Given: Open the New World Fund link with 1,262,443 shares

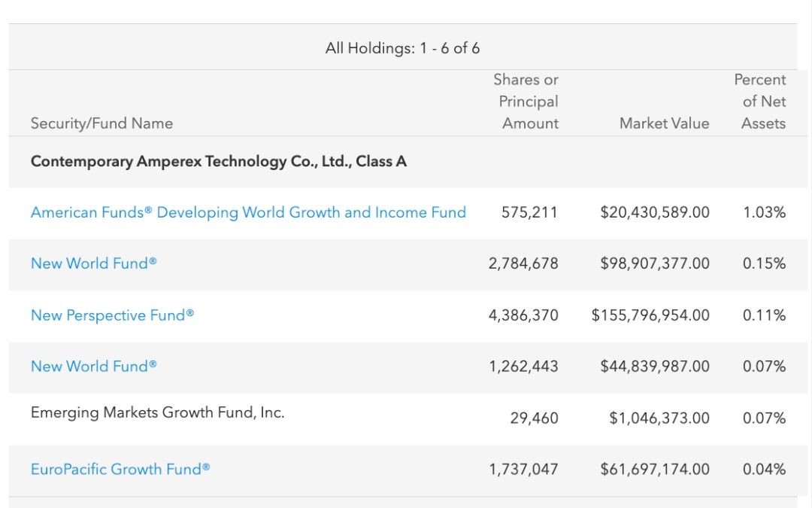Looking at the screenshot, I should (94, 367).
